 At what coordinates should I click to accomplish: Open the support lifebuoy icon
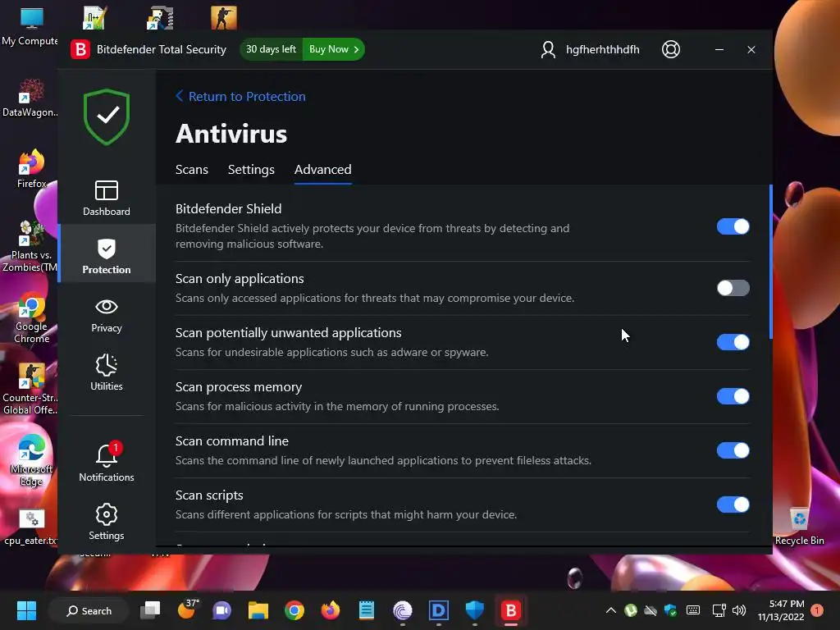coord(671,49)
